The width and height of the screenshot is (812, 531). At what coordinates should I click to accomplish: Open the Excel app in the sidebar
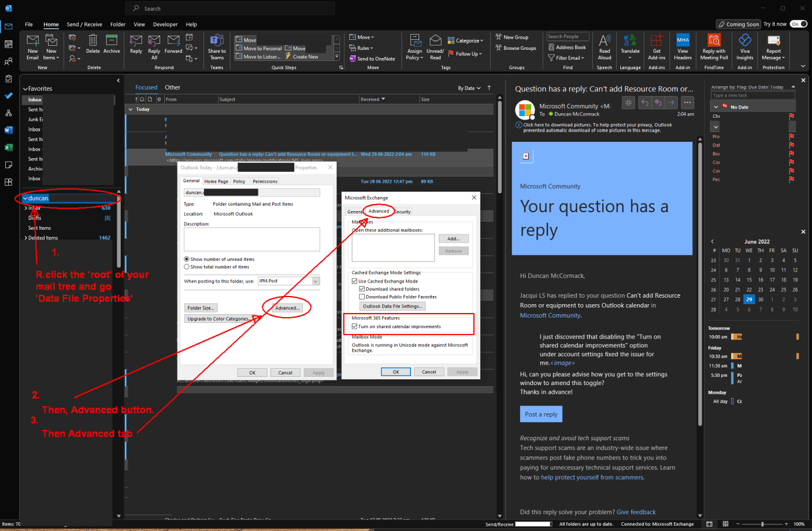[x=8, y=147]
